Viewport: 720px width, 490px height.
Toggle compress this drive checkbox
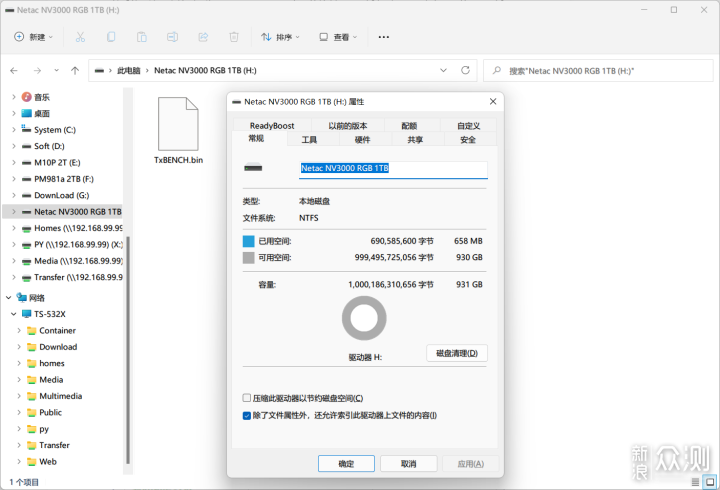(x=247, y=398)
